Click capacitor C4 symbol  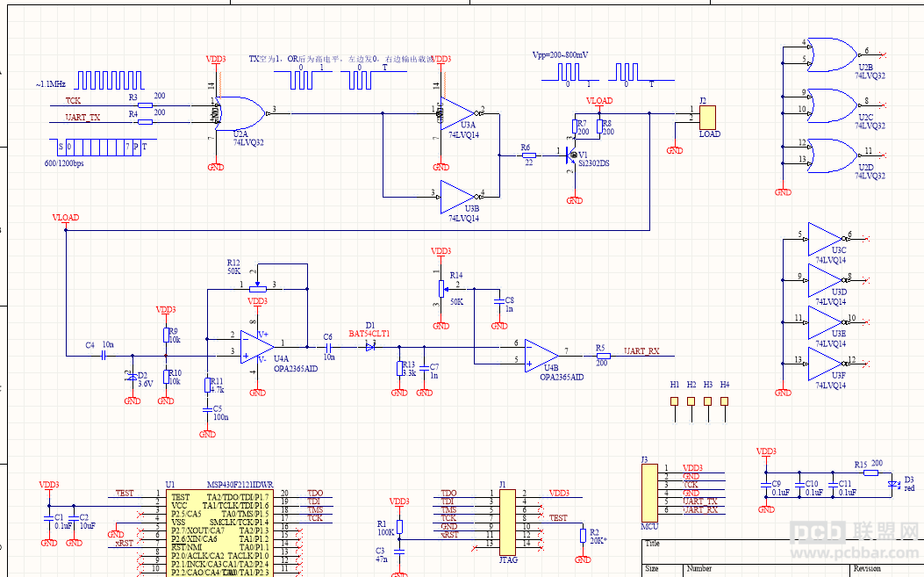(104, 356)
